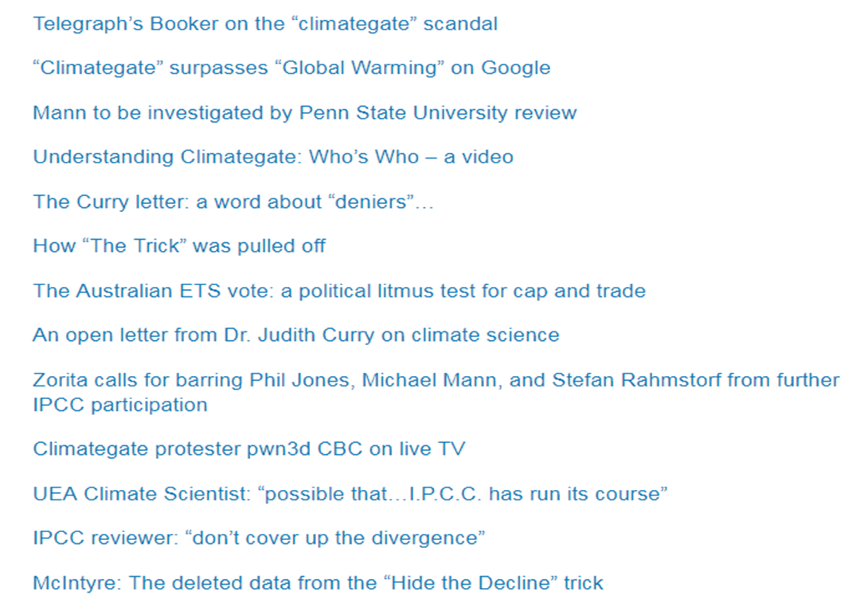Open Mann investigated by Penn State article
This screenshot has height=615, width=868.
tap(304, 113)
